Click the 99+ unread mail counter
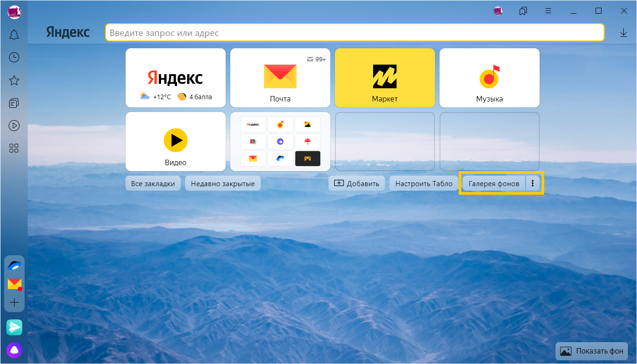 coord(316,59)
